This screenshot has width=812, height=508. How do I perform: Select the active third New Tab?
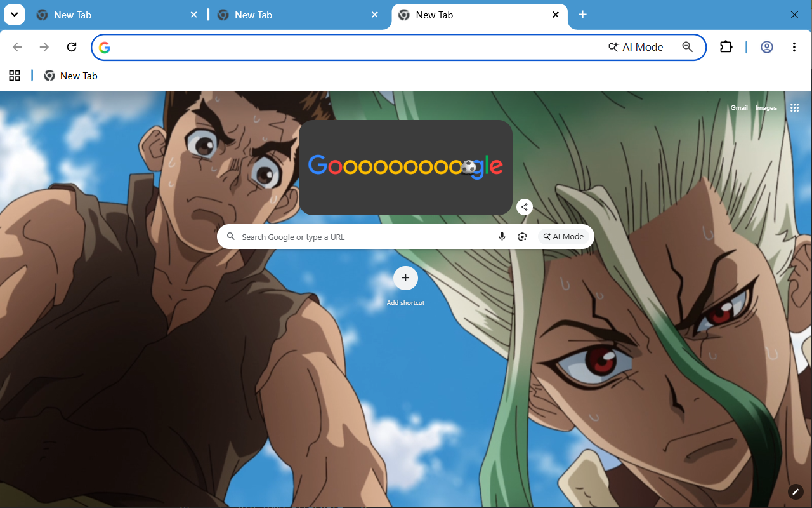[479, 15]
